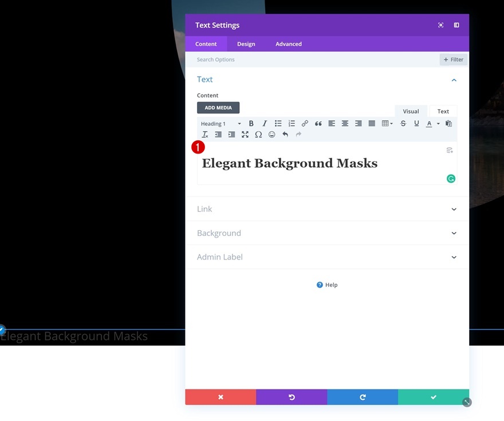Insert a special character
This screenshot has height=421, width=504.
(x=258, y=135)
